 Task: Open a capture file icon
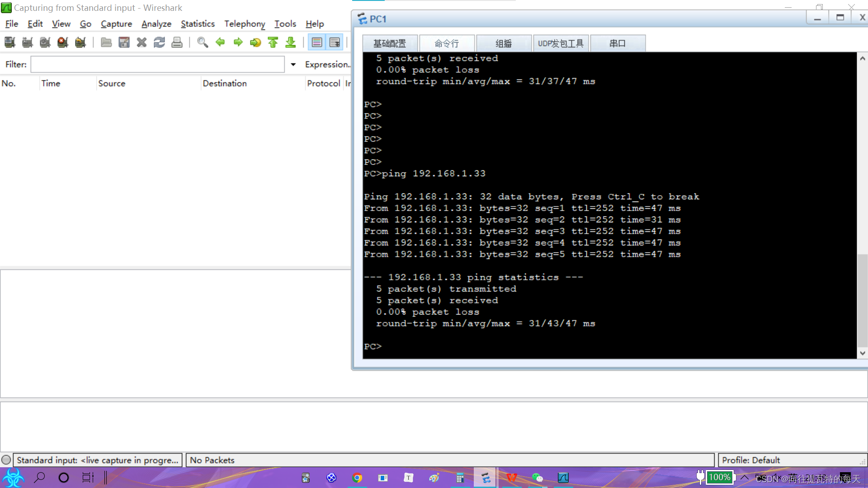[x=106, y=42]
